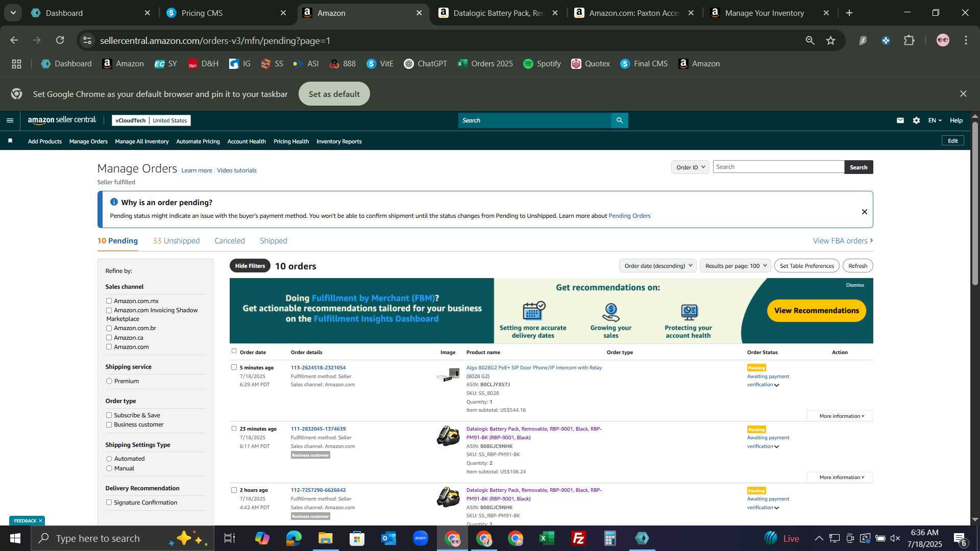Enable Signature Confirmation checkbox

[109, 503]
